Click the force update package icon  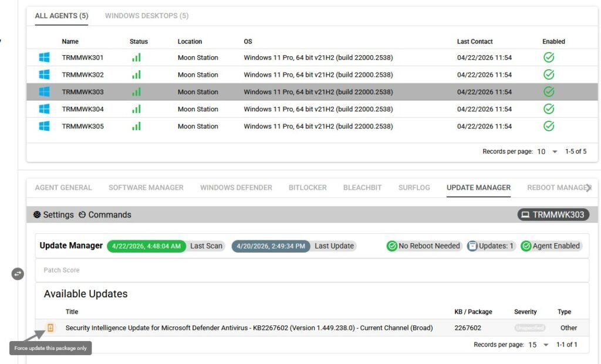[50, 328]
